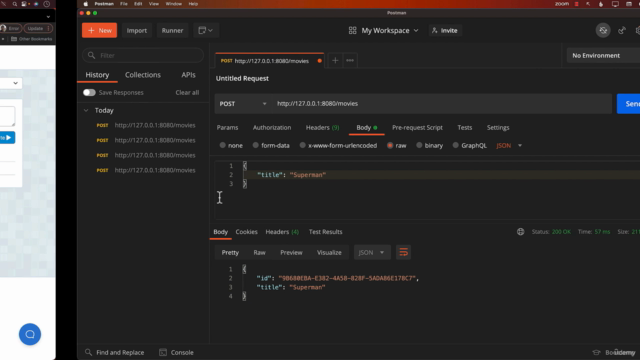Viewport: 640px width, 360px height.
Task: Open the Params request tab
Action: (227, 127)
